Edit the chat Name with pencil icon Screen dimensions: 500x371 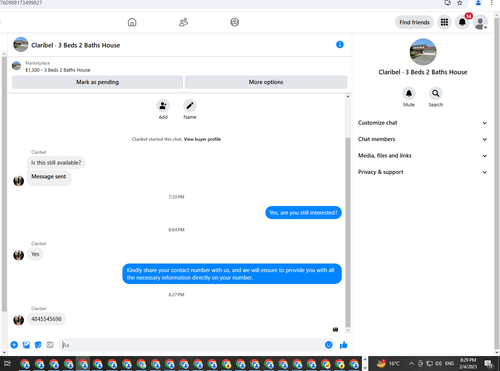[190, 106]
